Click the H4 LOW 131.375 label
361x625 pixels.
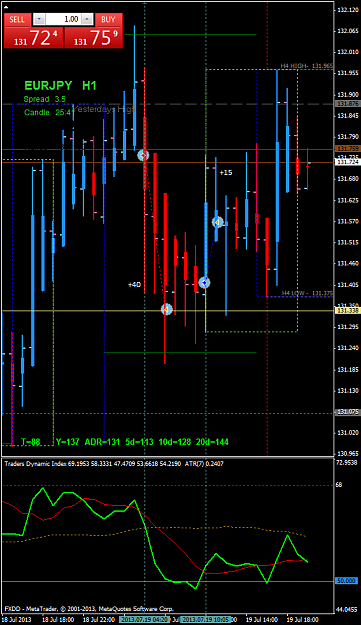(307, 293)
